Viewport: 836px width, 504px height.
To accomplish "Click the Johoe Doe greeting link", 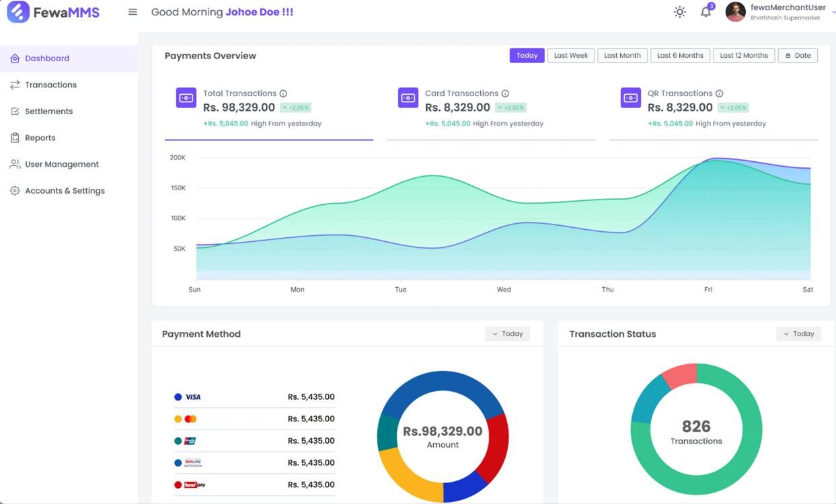I will pos(259,11).
